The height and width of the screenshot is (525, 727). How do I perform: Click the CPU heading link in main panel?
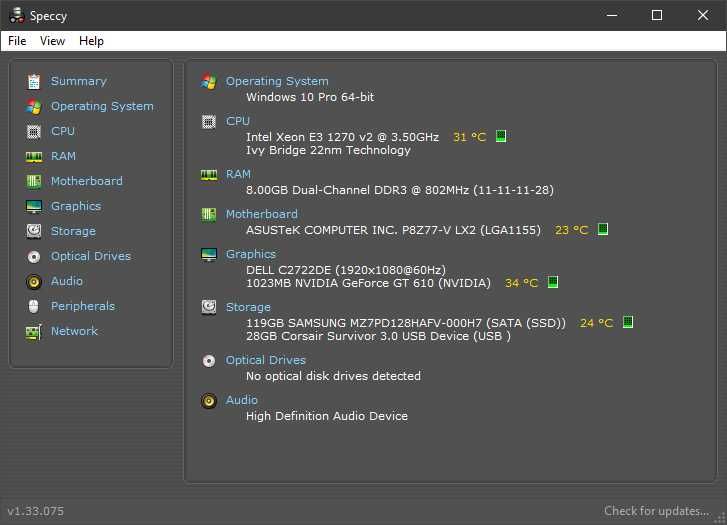click(x=238, y=121)
